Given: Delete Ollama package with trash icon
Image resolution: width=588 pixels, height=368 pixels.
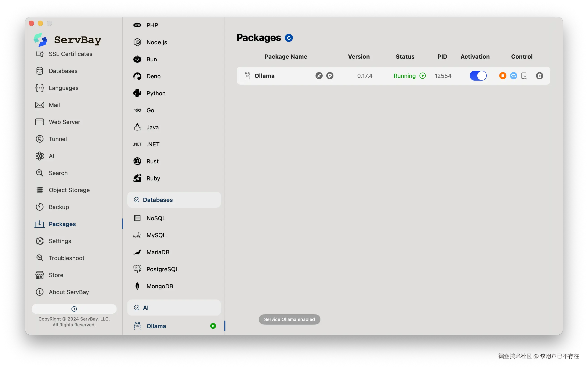Looking at the screenshot, I should click(539, 76).
